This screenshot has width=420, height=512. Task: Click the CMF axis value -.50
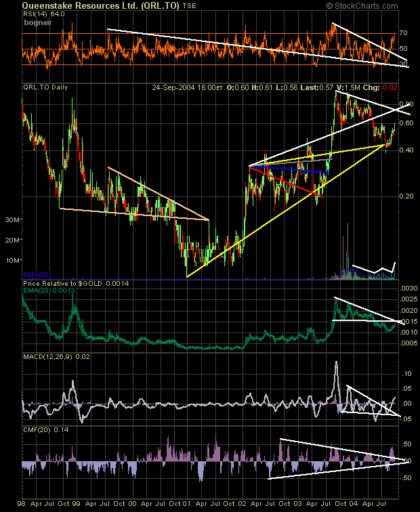pyautogui.click(x=406, y=478)
